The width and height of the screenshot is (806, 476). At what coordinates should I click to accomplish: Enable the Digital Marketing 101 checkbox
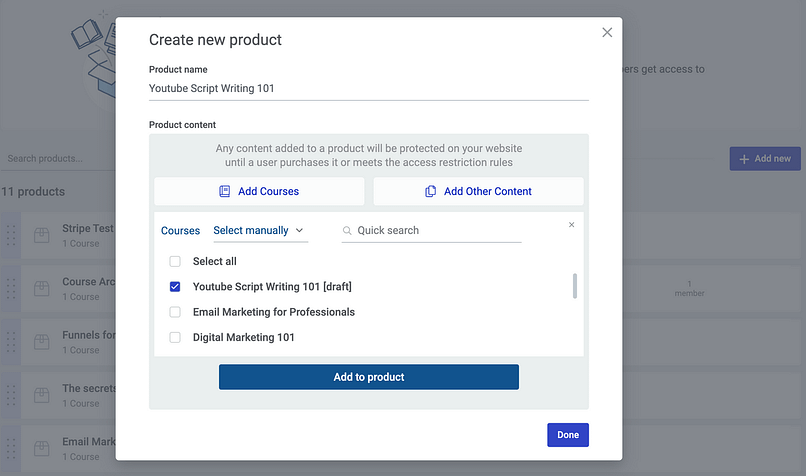[x=175, y=338]
